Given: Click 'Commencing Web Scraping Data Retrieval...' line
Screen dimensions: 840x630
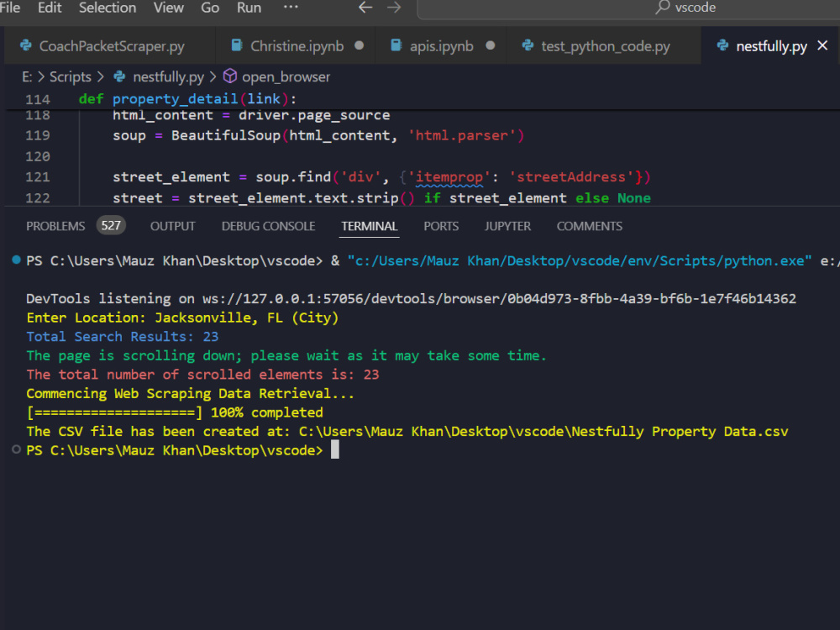Looking at the screenshot, I should tap(190, 394).
